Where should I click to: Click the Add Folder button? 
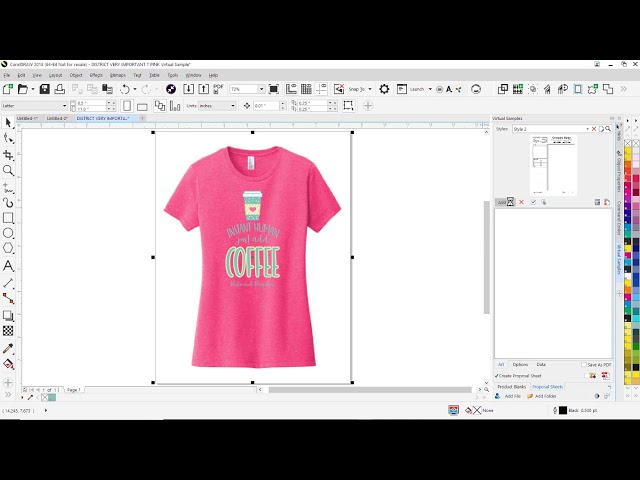542,396
